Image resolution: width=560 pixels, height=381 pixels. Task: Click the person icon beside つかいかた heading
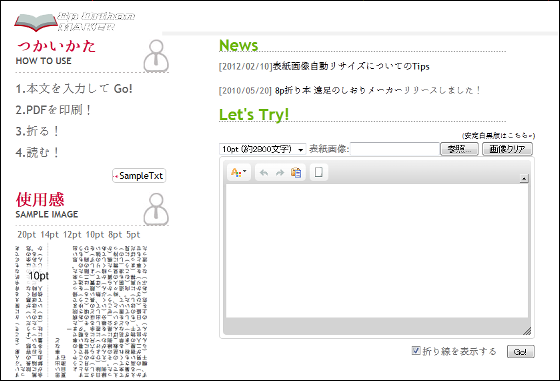click(156, 56)
